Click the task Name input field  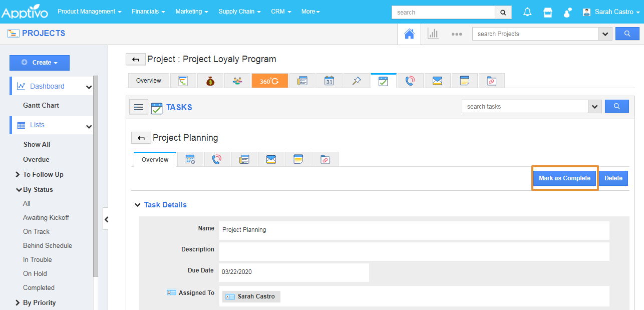click(414, 230)
